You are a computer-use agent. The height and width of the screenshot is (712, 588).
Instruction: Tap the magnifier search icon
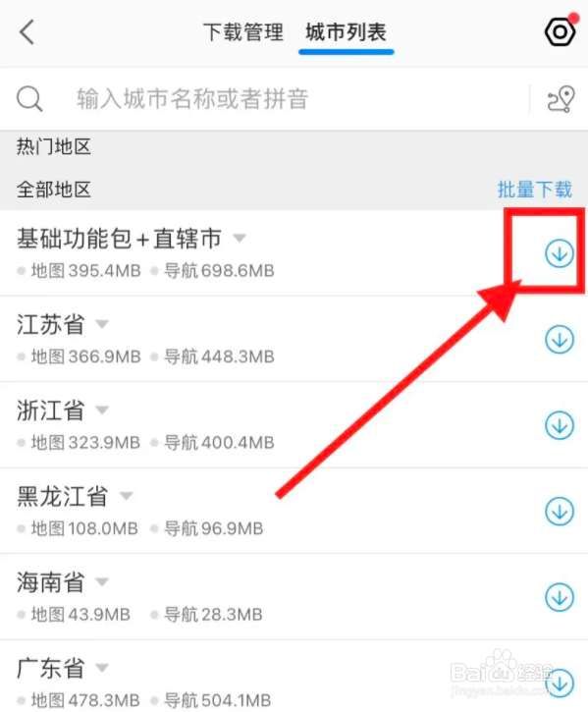tap(30, 99)
